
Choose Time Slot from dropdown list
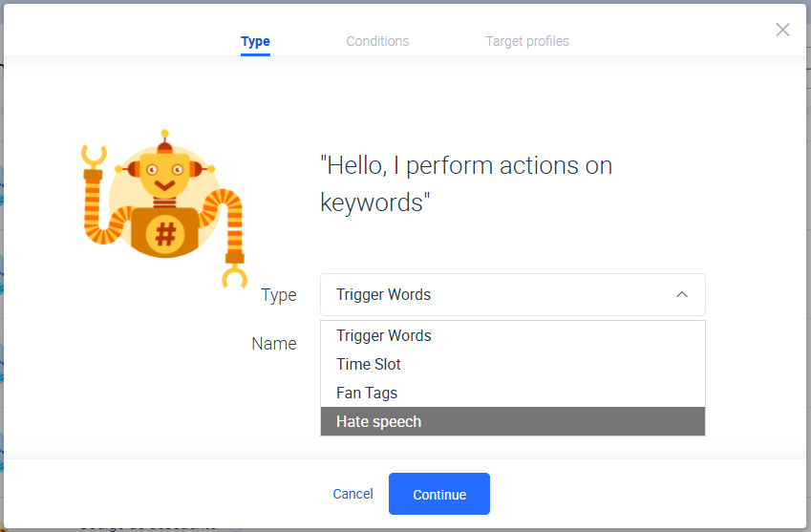pyautogui.click(x=513, y=365)
